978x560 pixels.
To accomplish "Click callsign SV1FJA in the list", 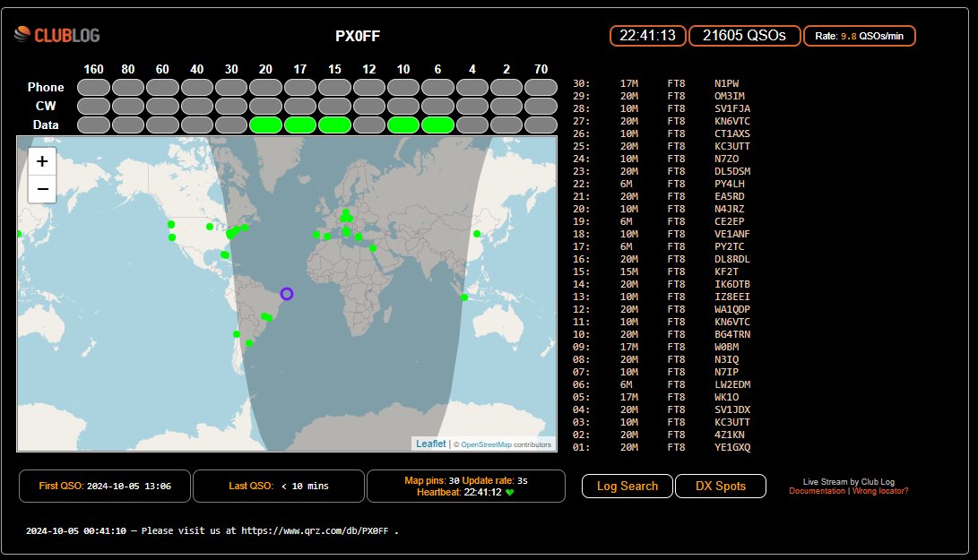I will [x=732, y=108].
